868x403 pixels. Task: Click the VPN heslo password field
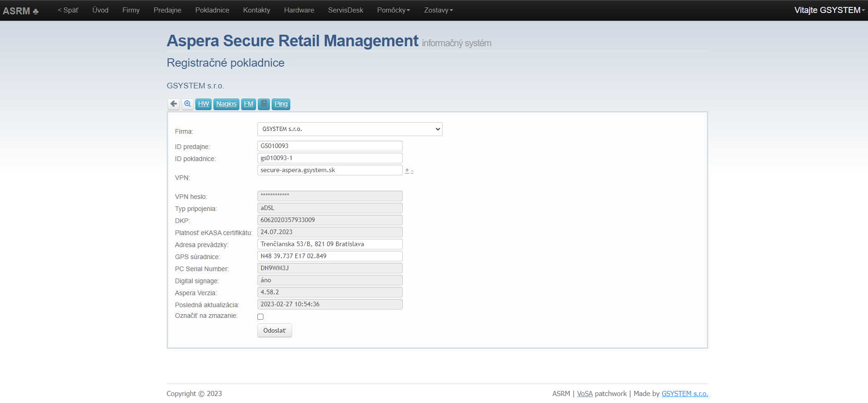[330, 196]
